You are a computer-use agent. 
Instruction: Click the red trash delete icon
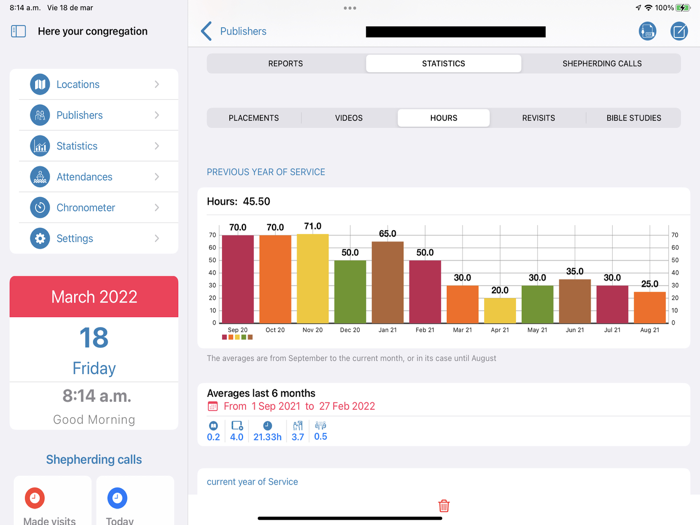(x=444, y=505)
